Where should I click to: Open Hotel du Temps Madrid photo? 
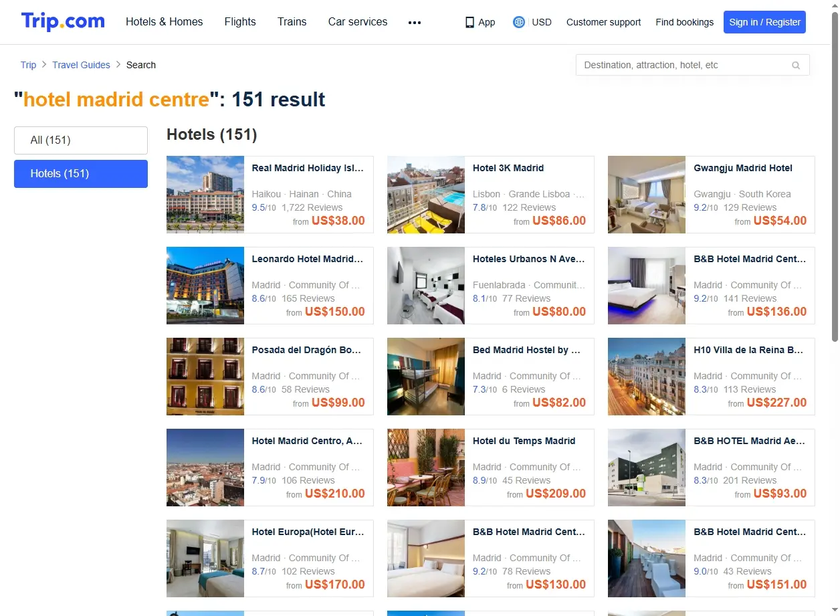(x=426, y=468)
